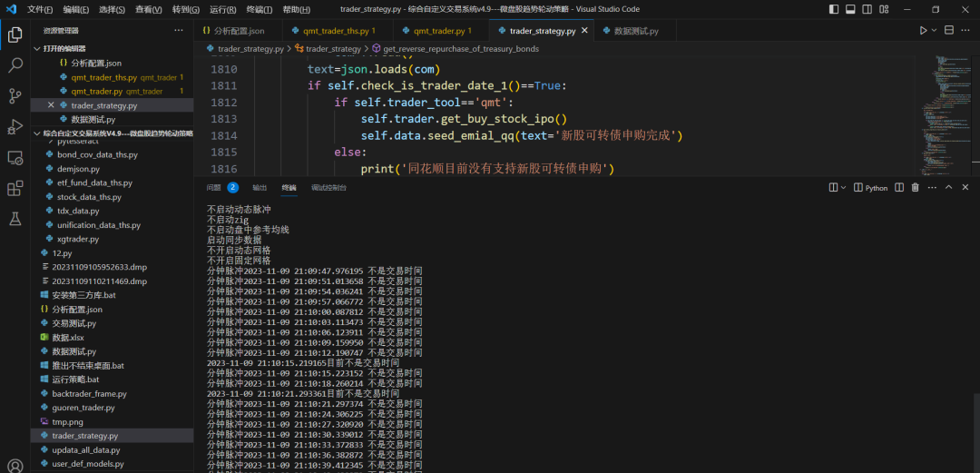The height and width of the screenshot is (473, 980).
Task: Open the 查看(V) menu
Action: pyautogui.click(x=149, y=9)
